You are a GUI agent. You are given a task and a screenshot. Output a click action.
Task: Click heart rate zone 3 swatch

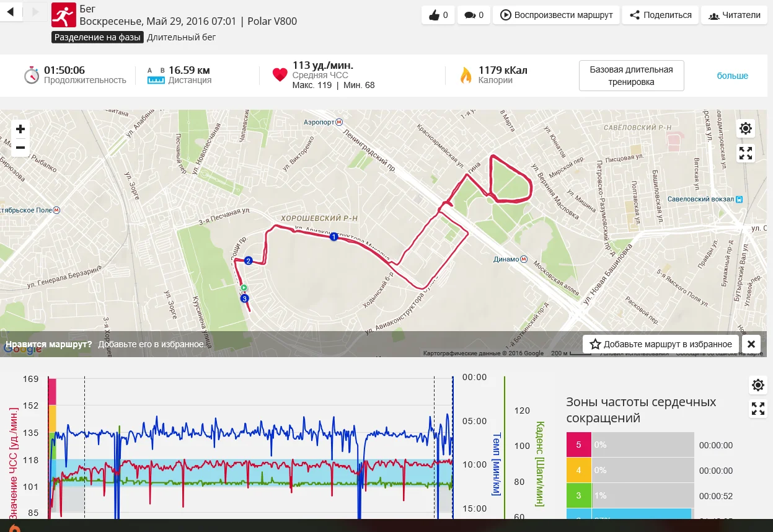pos(579,495)
